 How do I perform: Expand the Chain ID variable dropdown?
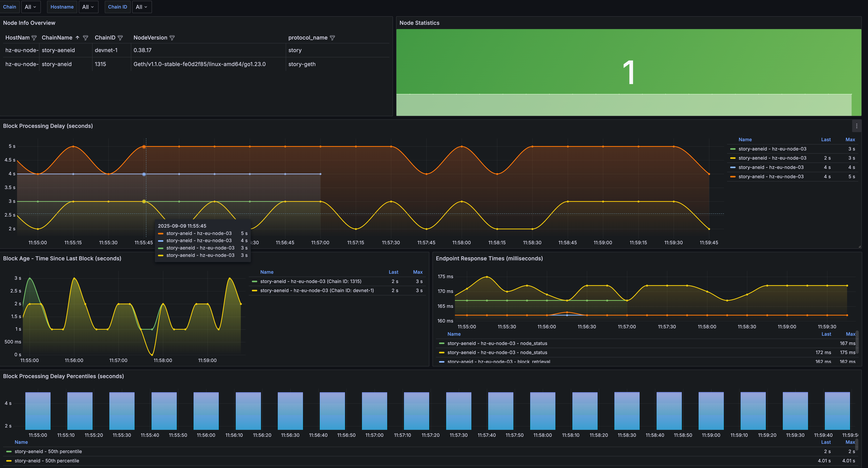(142, 7)
